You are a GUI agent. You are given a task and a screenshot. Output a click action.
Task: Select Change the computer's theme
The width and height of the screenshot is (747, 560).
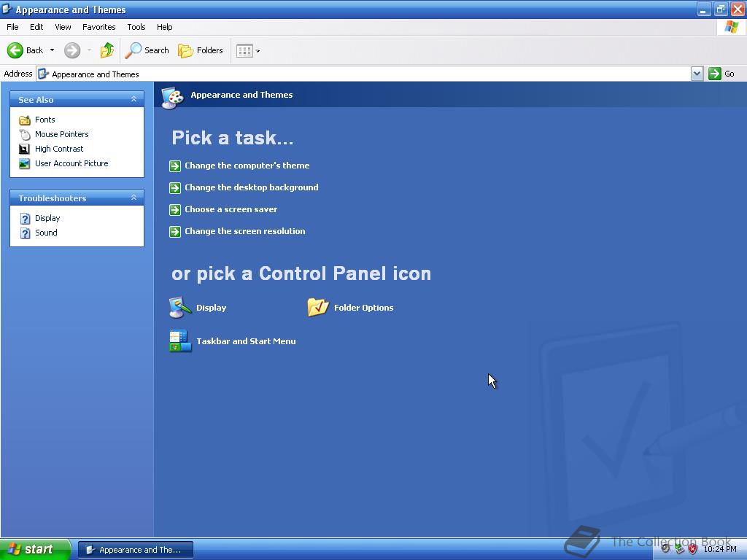247,166
